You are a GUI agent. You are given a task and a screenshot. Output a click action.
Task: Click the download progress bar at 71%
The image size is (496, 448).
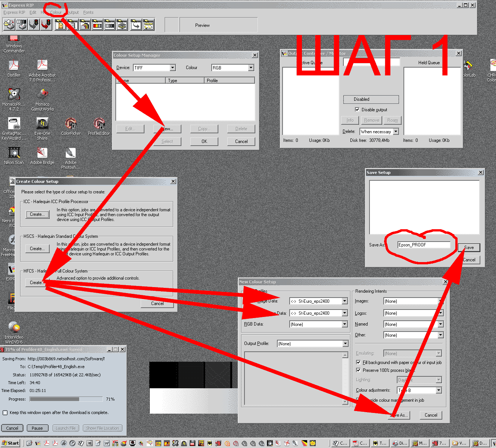(66, 399)
